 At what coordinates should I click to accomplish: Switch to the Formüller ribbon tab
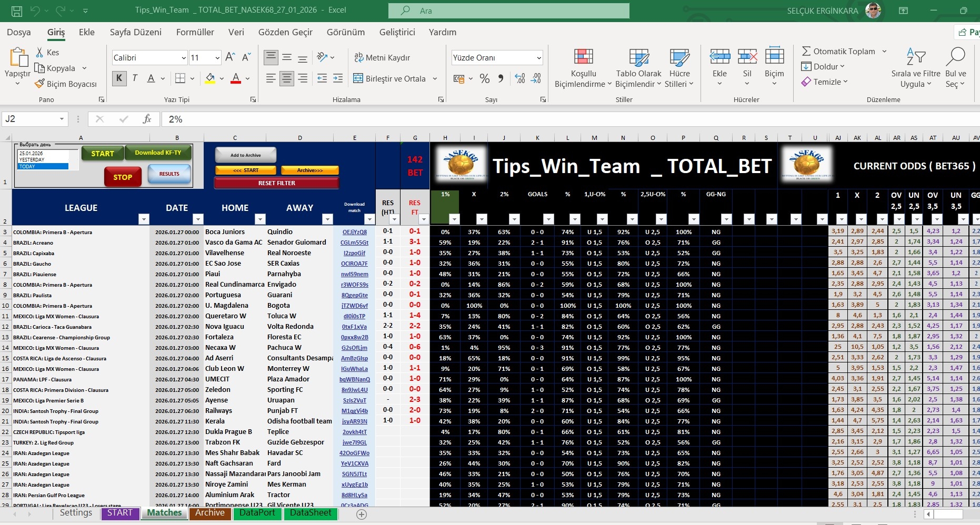pyautogui.click(x=195, y=32)
